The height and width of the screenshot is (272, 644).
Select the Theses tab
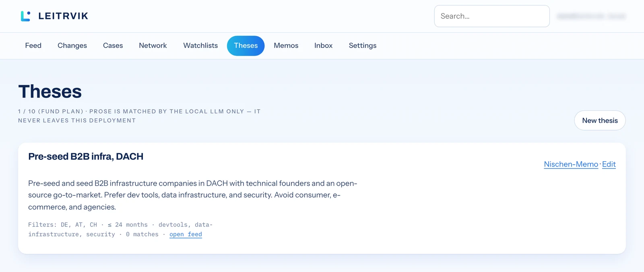click(246, 46)
